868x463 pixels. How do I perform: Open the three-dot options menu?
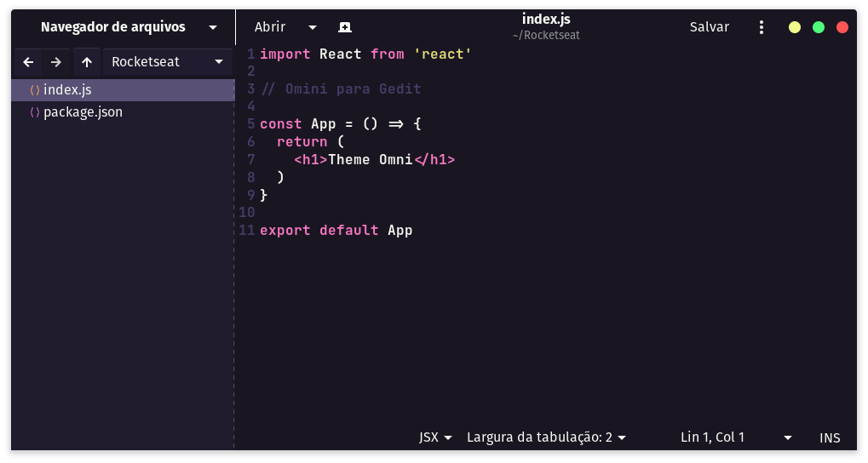click(762, 27)
